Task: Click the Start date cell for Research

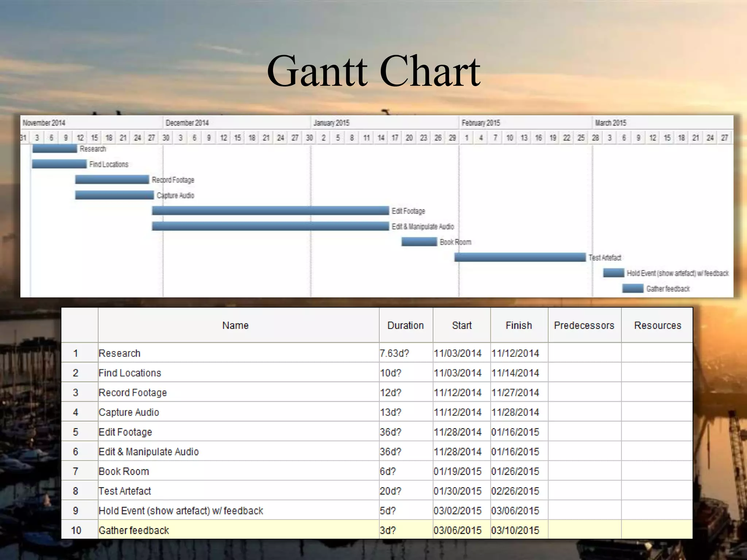Action: point(457,353)
